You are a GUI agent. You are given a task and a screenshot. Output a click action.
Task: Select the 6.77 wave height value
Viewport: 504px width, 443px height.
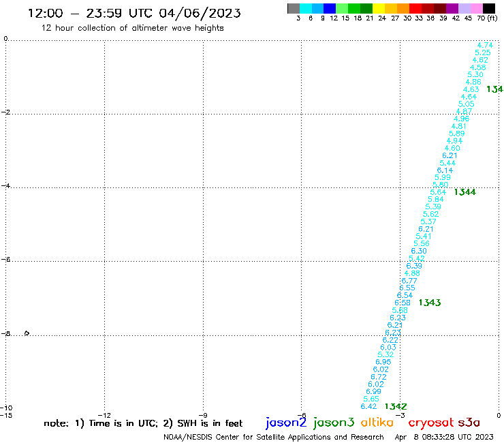click(409, 281)
